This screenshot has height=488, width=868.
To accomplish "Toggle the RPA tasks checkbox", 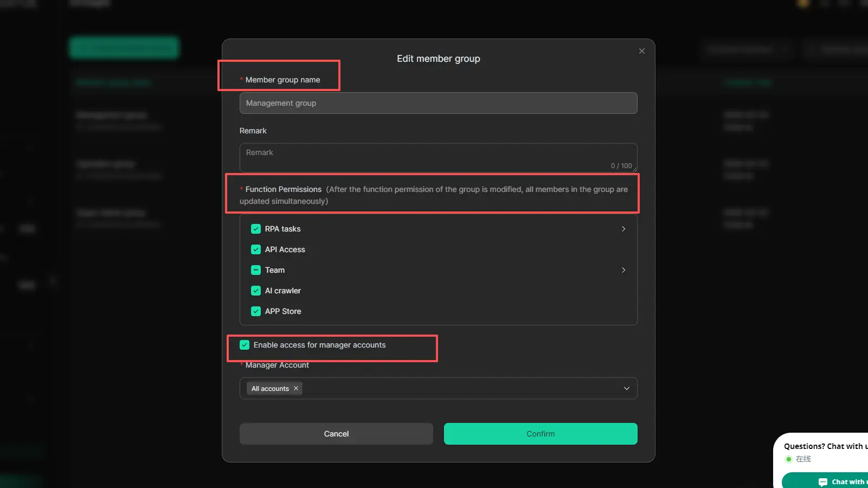I will [x=256, y=229].
